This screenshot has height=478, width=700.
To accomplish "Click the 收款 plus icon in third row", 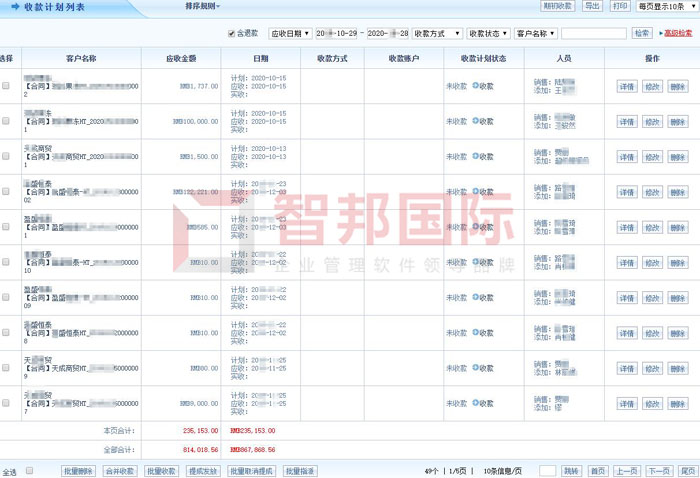I will point(475,156).
